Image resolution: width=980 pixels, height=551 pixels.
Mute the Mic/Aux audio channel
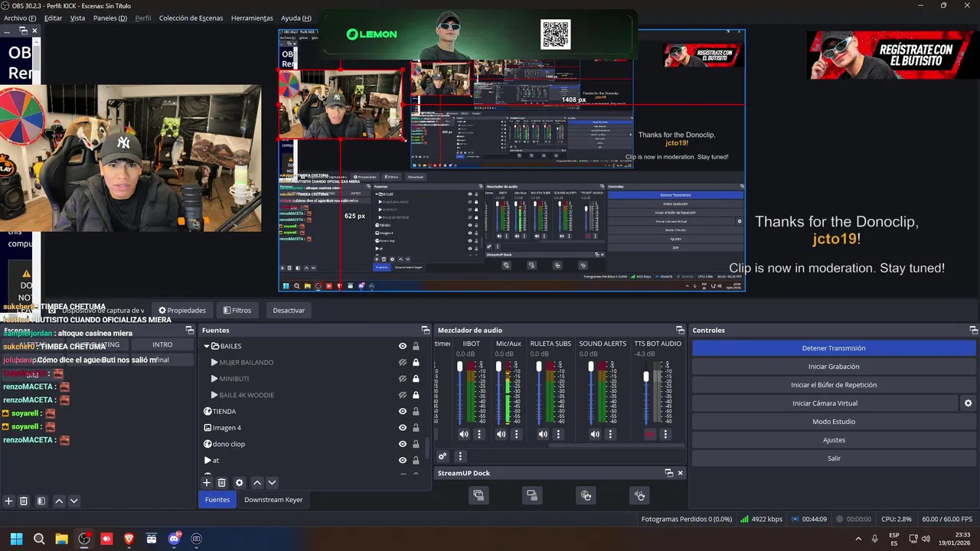tap(501, 434)
